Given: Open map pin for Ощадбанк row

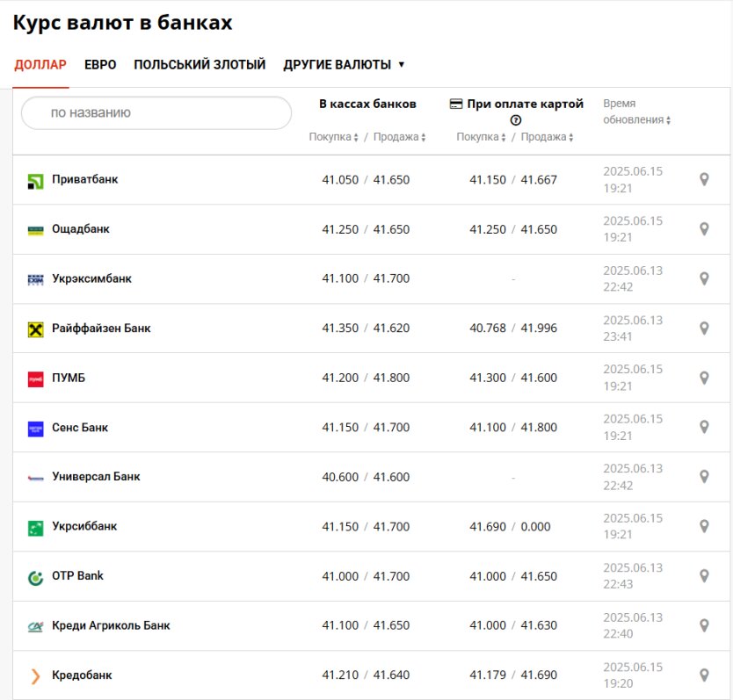Looking at the screenshot, I should [x=704, y=229].
